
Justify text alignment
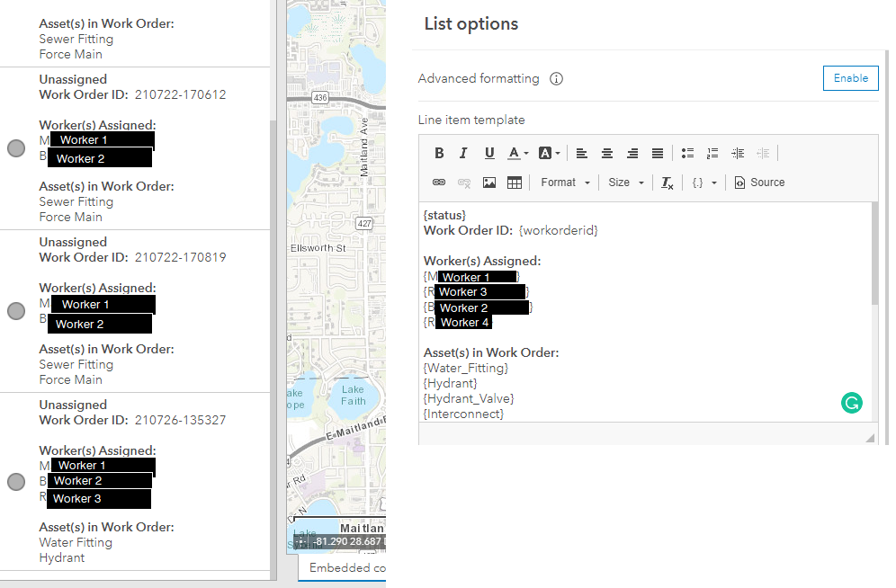[657, 153]
